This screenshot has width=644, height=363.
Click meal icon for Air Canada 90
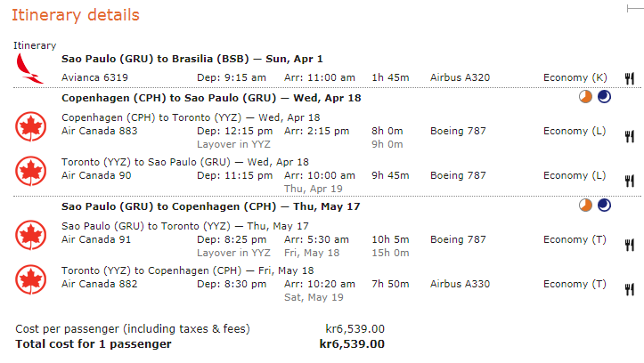tap(630, 181)
